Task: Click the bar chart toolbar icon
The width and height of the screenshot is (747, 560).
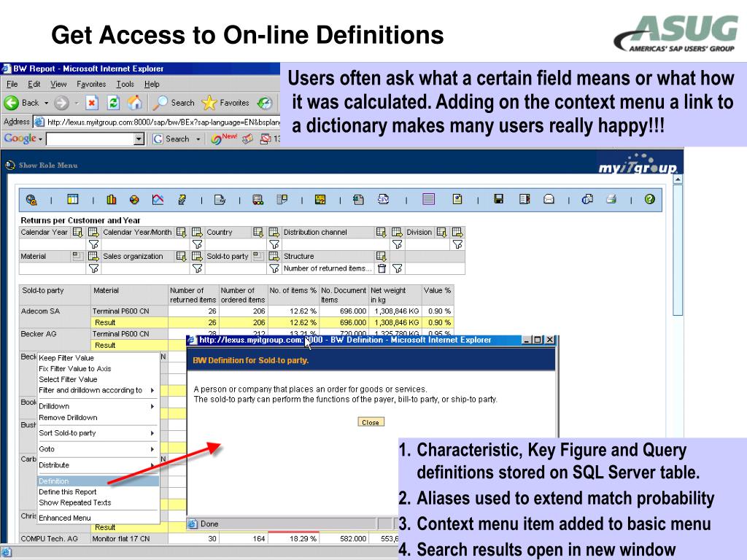Action: (112, 200)
